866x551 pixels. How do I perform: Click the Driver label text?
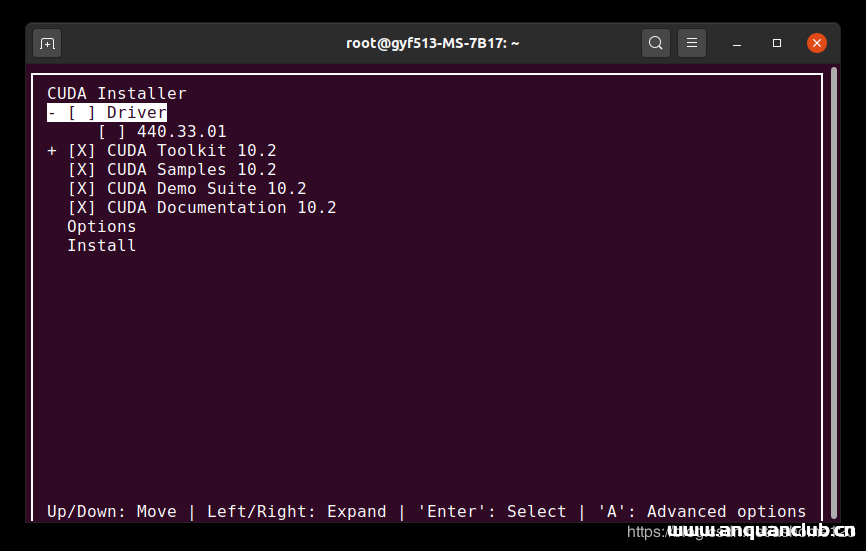[x=136, y=113]
